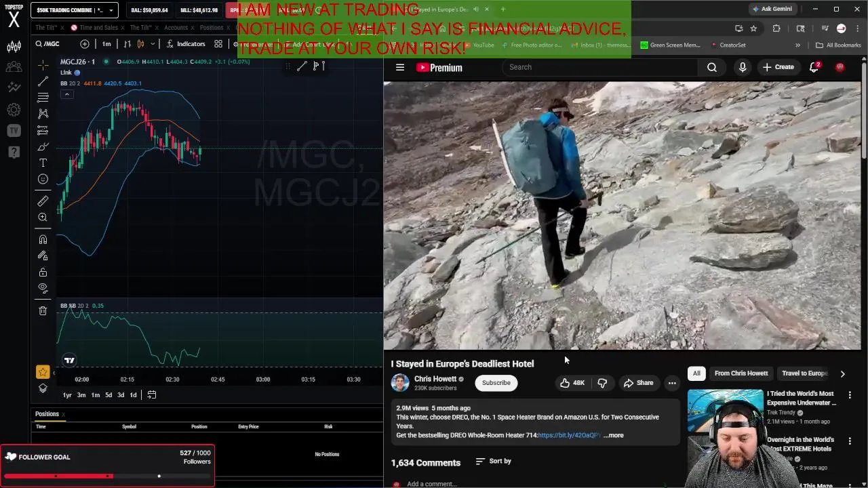Switch to the Time and Sales tab
The height and width of the screenshot is (488, 868).
[x=98, y=28]
